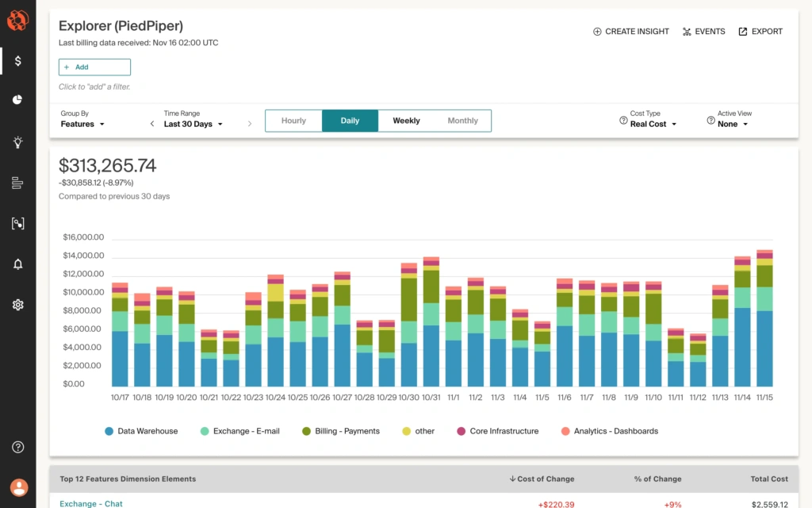The image size is (812, 508).
Task: Click the Cost Type help question icon
Action: (623, 121)
